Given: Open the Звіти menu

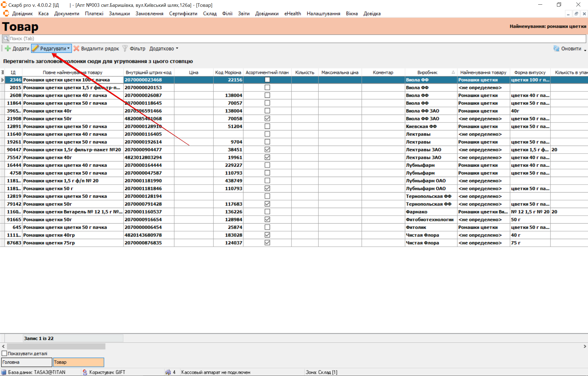Looking at the screenshot, I should (243, 14).
